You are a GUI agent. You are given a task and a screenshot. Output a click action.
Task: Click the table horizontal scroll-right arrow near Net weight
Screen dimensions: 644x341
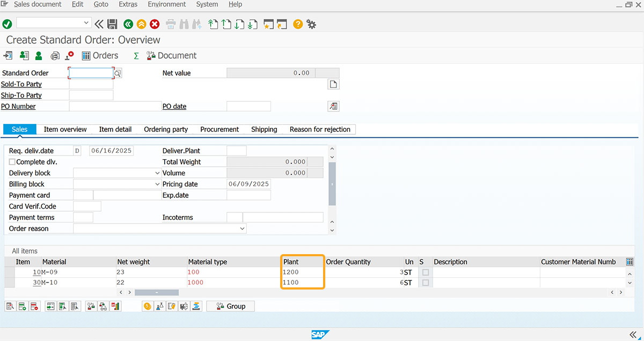130,293
